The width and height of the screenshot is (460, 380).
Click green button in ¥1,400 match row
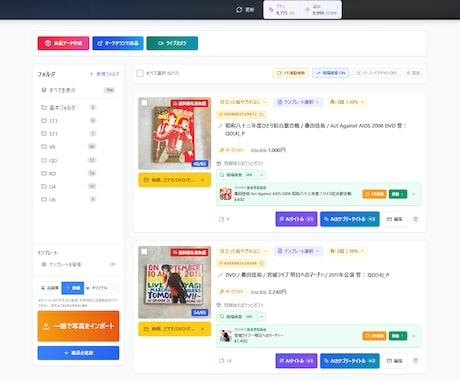398,336
